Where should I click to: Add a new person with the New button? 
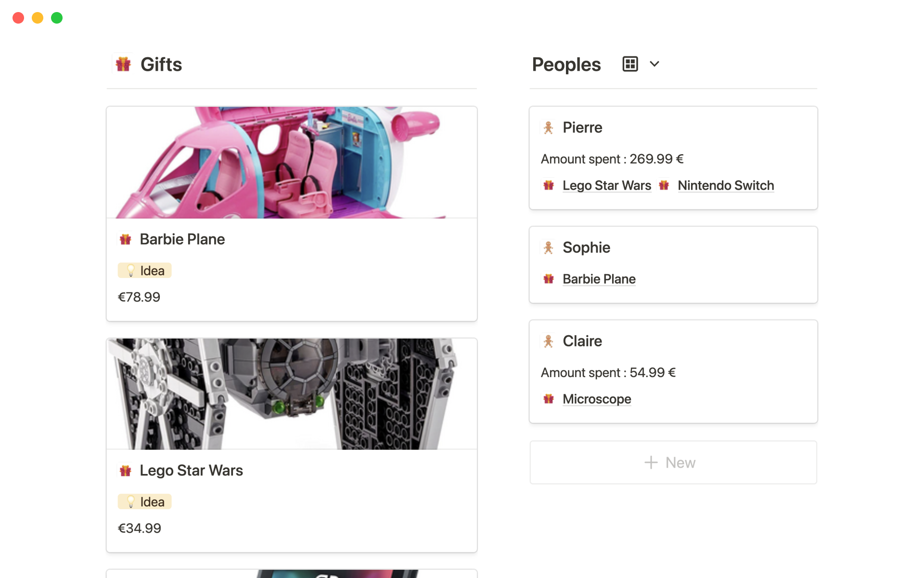tap(673, 462)
